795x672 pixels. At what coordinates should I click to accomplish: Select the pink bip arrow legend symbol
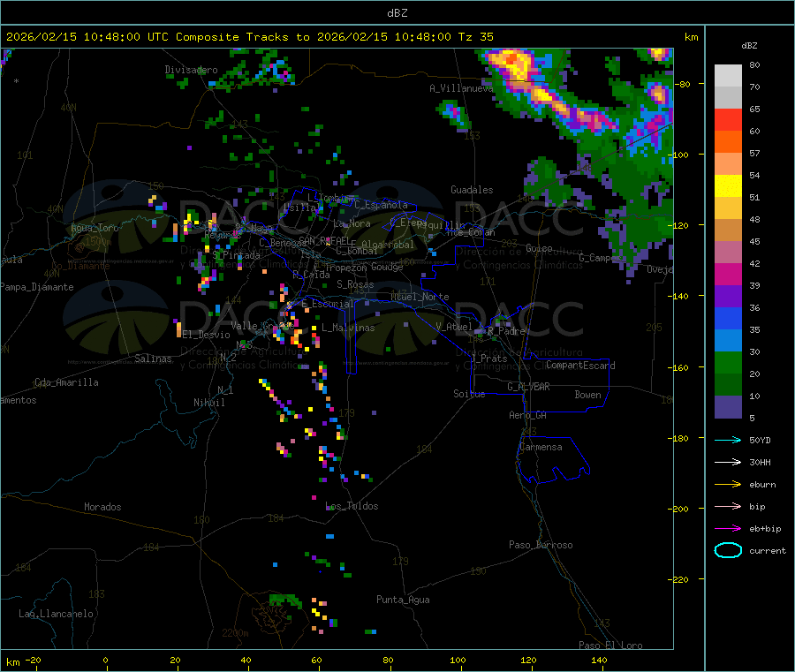(x=728, y=506)
